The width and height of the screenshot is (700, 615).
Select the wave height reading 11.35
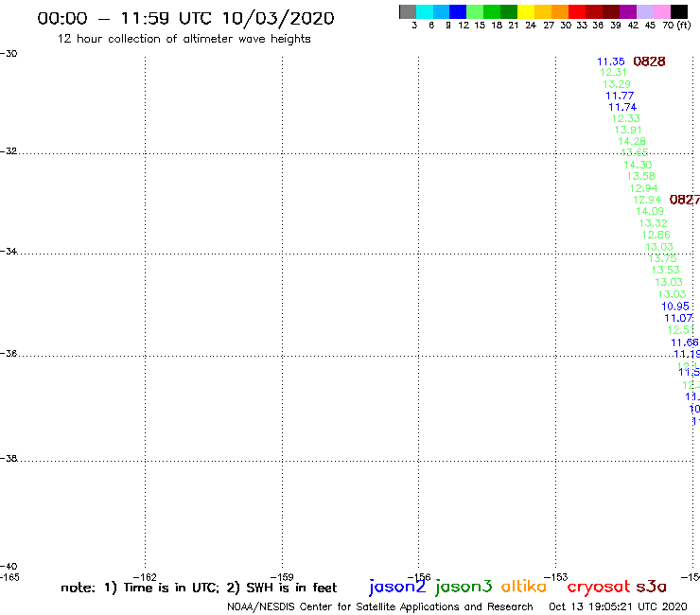611,61
